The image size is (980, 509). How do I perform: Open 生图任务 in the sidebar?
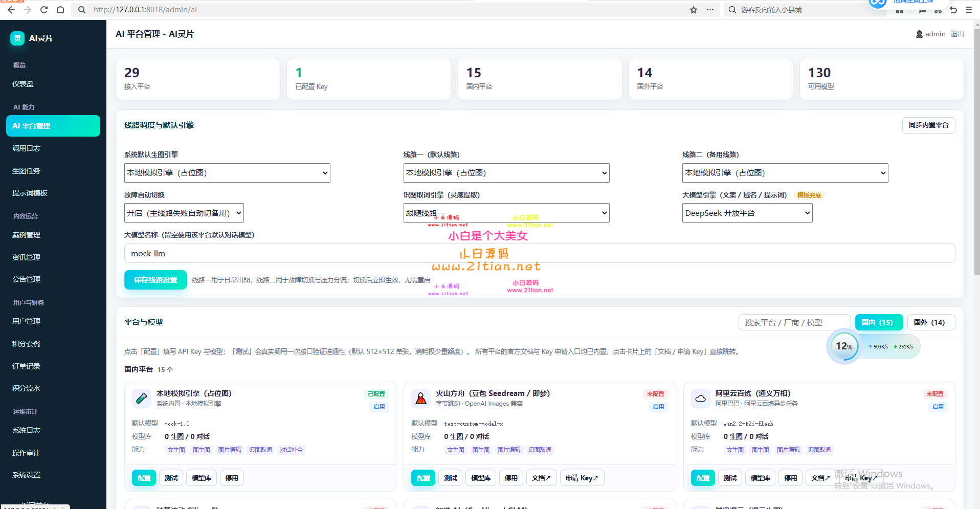(x=53, y=171)
